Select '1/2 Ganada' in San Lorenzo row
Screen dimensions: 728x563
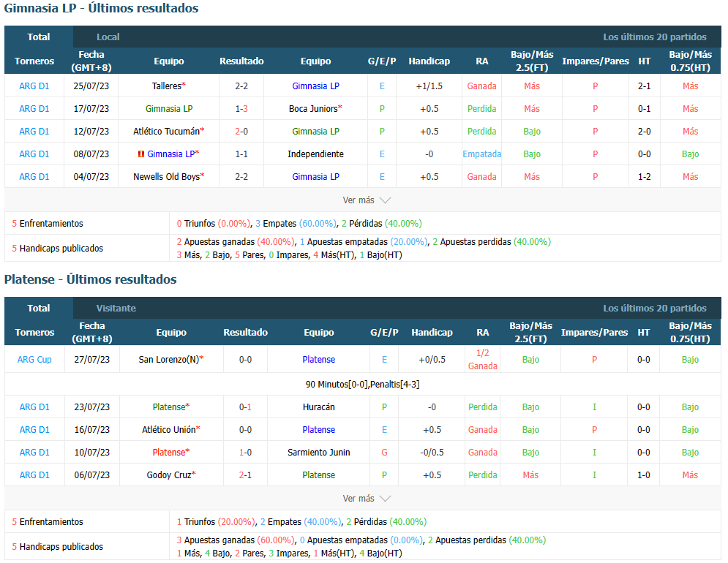click(x=483, y=359)
